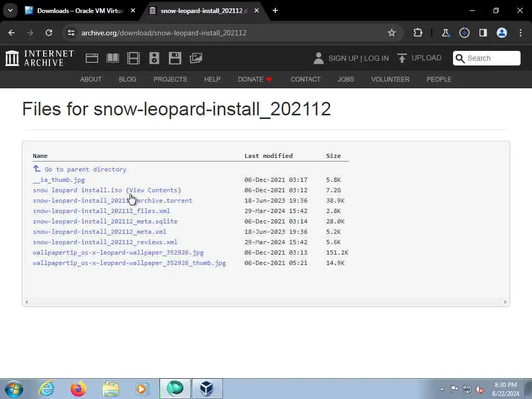The height and width of the screenshot is (399, 532).
Task: Open the Audio speaker icon
Action: [x=154, y=58]
